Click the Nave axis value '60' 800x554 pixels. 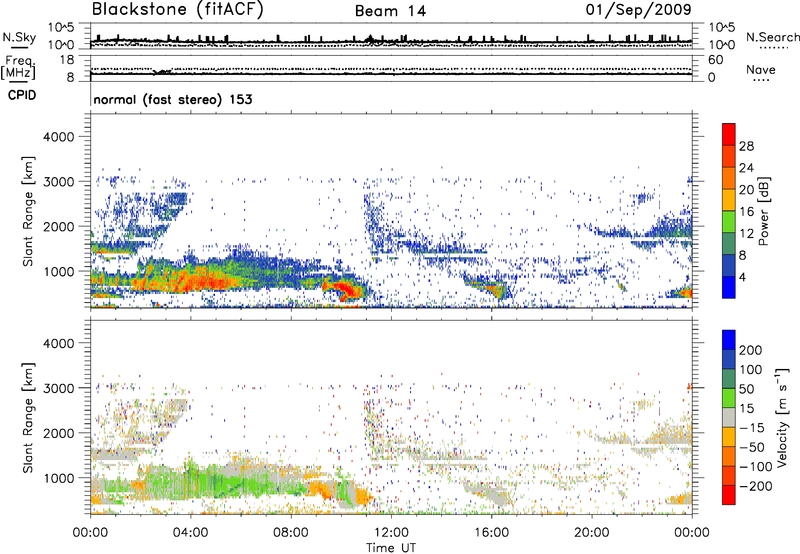click(x=715, y=60)
